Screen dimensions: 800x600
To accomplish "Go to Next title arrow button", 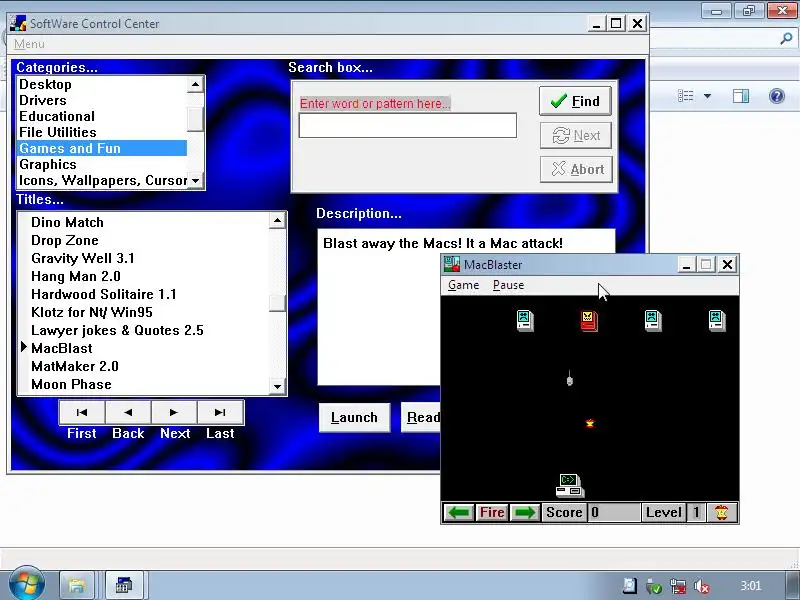I will (174, 412).
